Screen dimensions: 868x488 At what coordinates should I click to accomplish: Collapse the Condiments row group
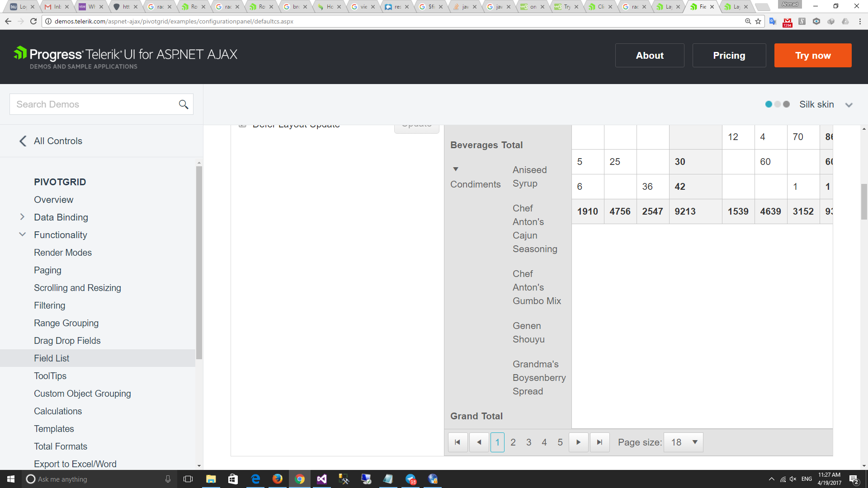pyautogui.click(x=456, y=169)
